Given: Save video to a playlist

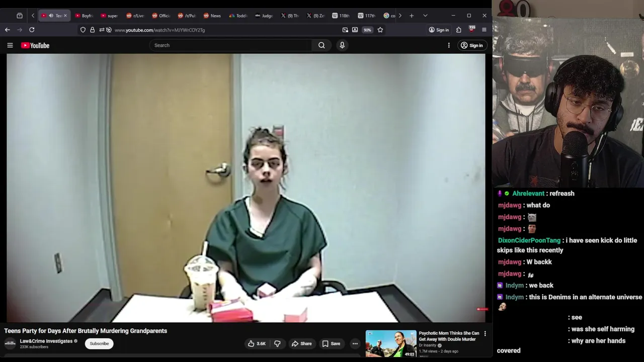Looking at the screenshot, I should tap(332, 343).
